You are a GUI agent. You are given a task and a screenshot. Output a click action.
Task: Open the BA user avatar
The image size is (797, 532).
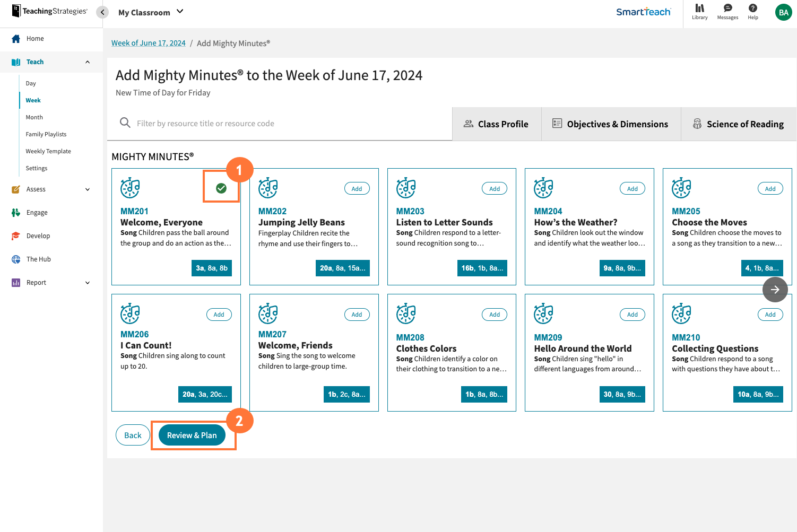(783, 13)
